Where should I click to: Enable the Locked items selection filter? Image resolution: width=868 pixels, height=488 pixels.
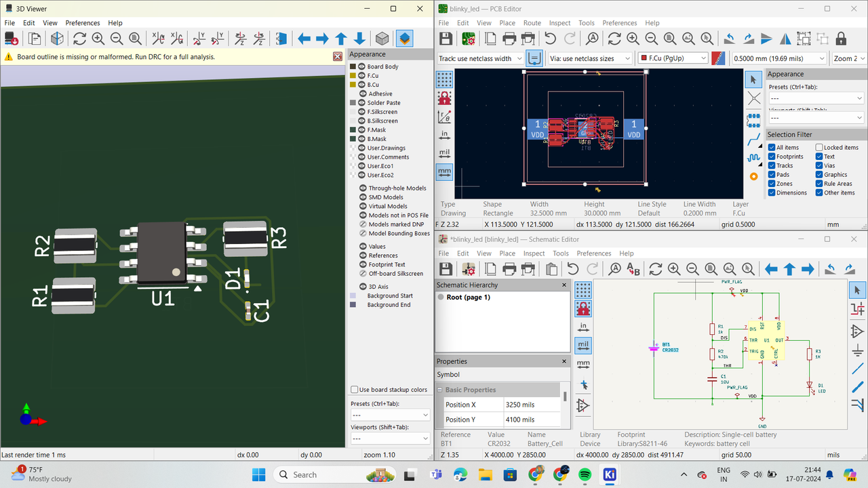tap(819, 147)
